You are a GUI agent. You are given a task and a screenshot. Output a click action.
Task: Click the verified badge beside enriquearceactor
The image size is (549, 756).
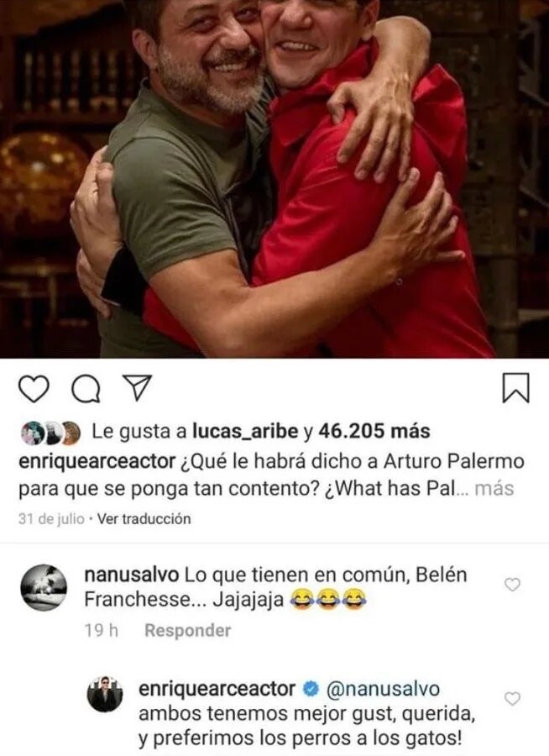coord(311,689)
